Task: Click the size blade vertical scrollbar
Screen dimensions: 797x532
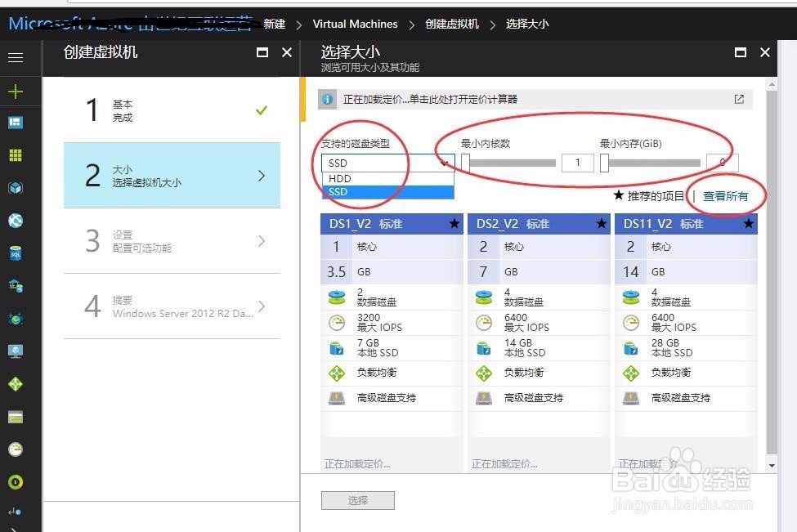Action: pyautogui.click(x=772, y=272)
